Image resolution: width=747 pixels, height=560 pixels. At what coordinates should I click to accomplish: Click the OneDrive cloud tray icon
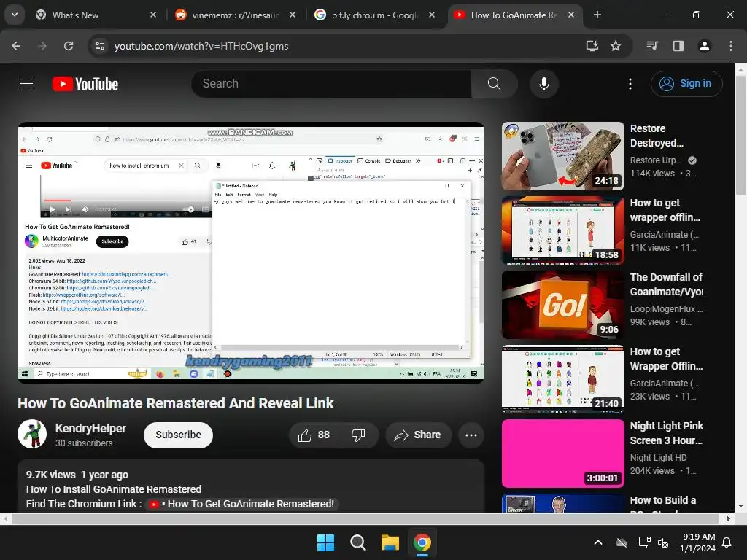[622, 542]
